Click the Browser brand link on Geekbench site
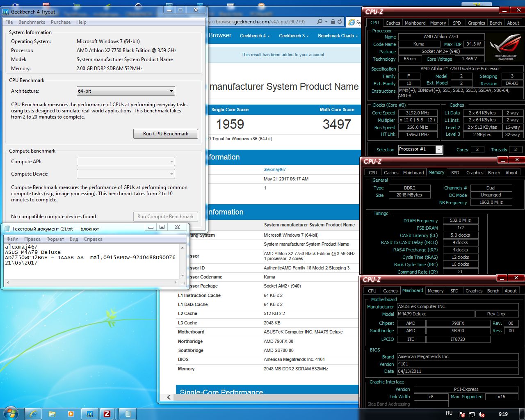 tap(220, 35)
